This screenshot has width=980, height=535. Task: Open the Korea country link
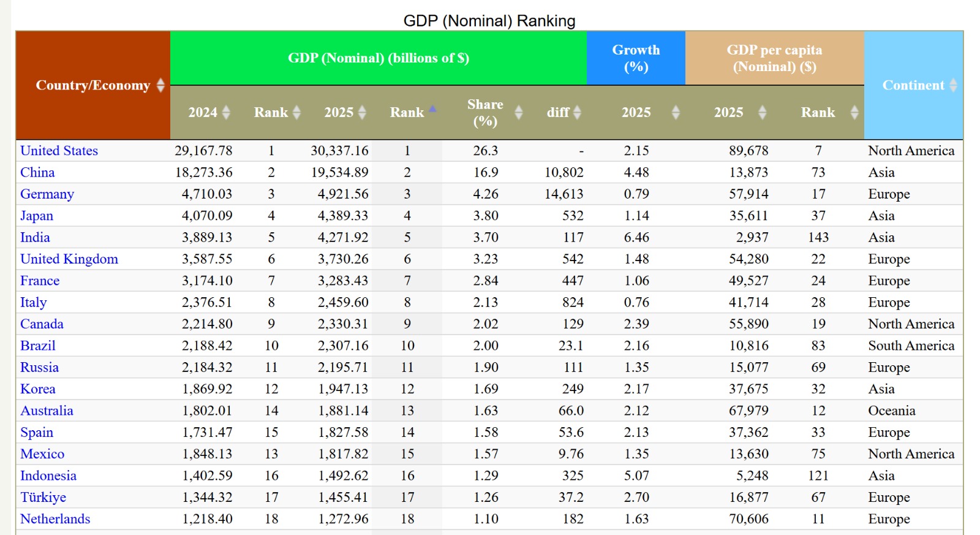point(38,389)
